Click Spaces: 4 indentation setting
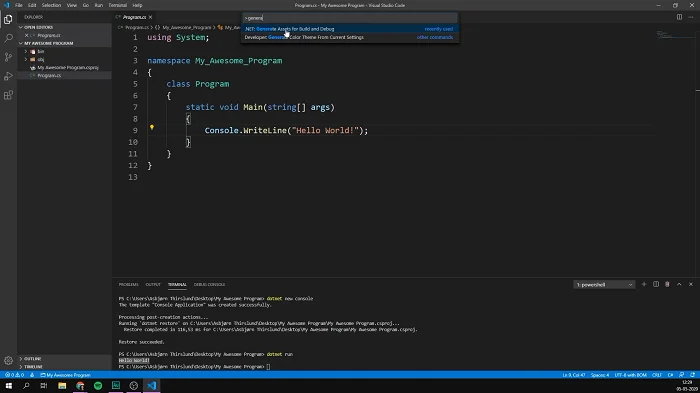Screen dimensions: 700x393 600,375
